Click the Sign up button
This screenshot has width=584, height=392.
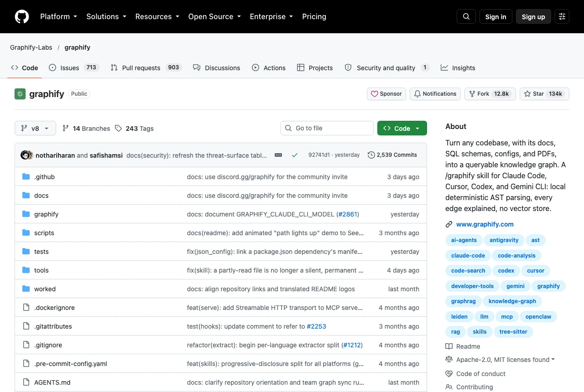click(x=533, y=16)
